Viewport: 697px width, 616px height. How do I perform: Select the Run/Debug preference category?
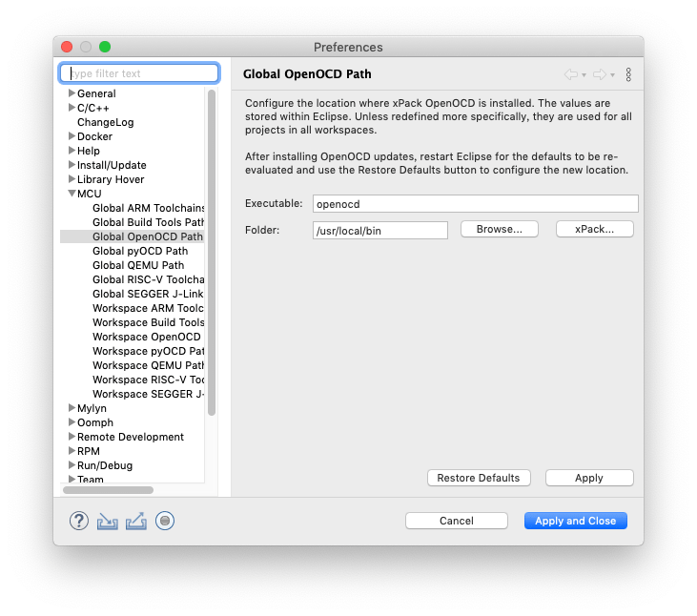pos(105,465)
